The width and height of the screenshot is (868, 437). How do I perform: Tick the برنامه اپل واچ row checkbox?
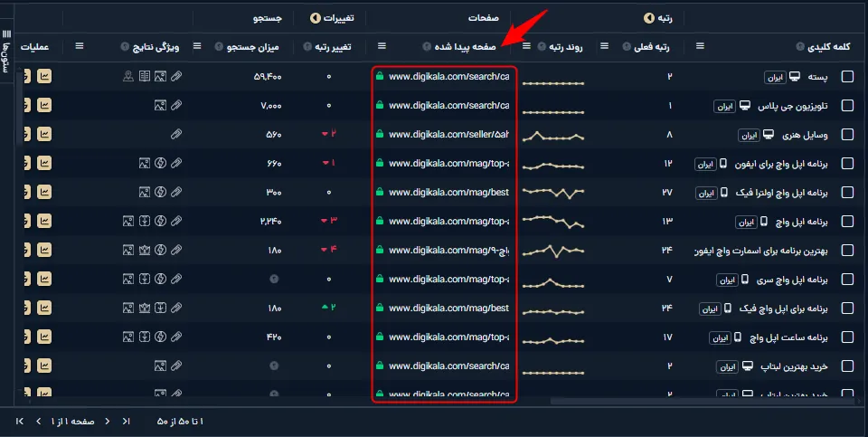coord(847,221)
